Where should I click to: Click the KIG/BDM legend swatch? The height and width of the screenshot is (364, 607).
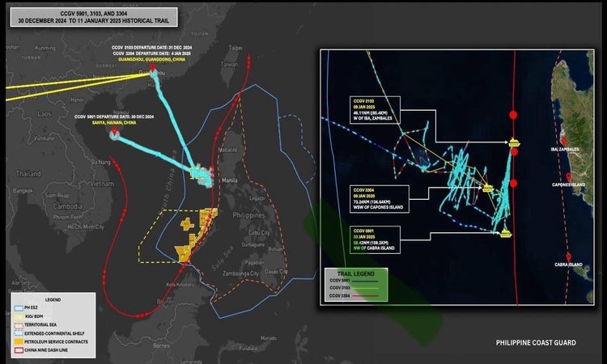(19, 316)
